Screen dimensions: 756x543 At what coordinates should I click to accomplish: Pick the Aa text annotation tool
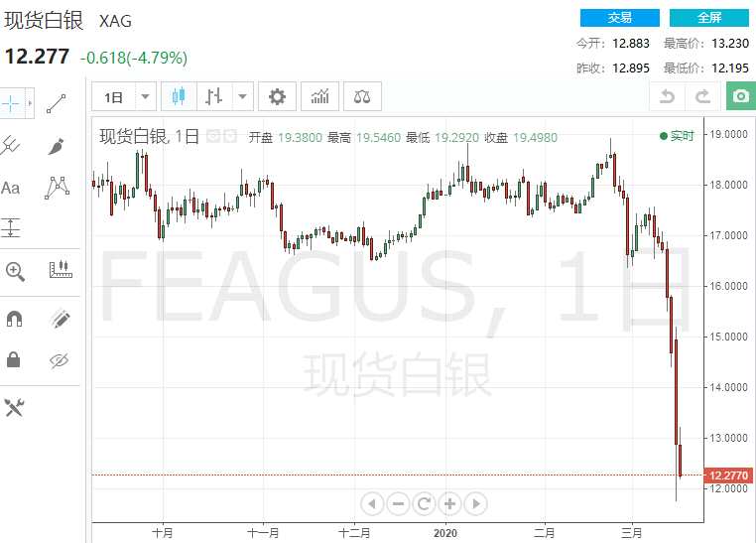[x=11, y=188]
